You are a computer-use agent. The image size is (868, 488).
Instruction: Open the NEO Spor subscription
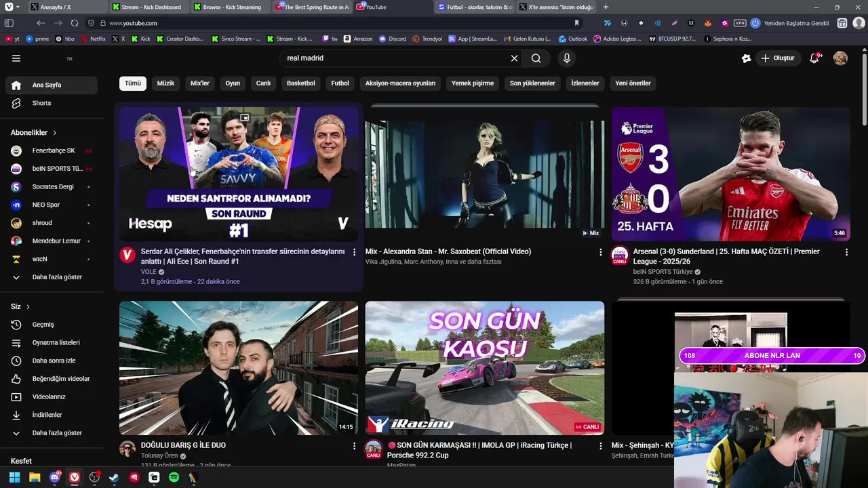52,205
